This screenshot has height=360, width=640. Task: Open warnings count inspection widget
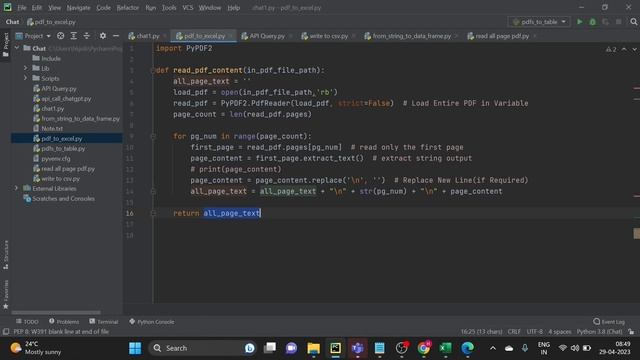(x=611, y=49)
